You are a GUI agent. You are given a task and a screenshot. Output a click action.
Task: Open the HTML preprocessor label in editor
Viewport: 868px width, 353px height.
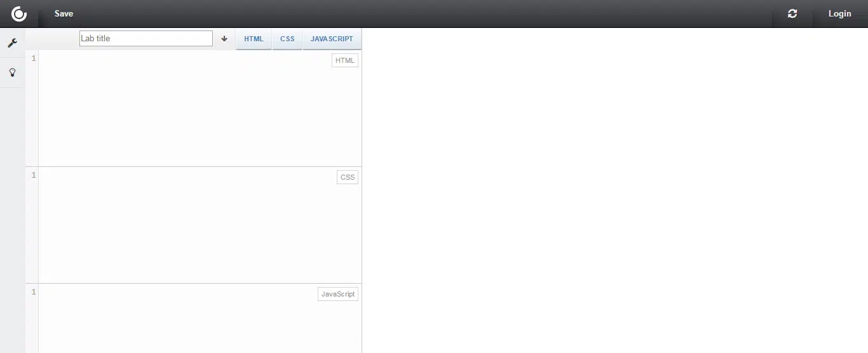point(345,60)
